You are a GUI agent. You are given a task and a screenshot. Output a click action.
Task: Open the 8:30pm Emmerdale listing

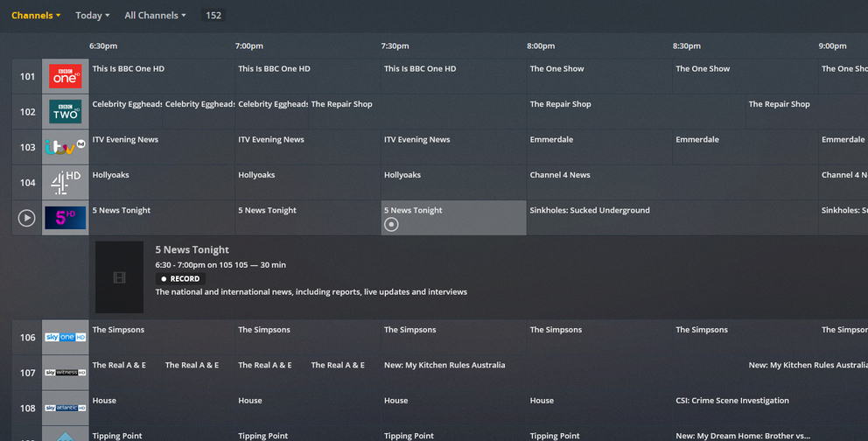(x=745, y=147)
